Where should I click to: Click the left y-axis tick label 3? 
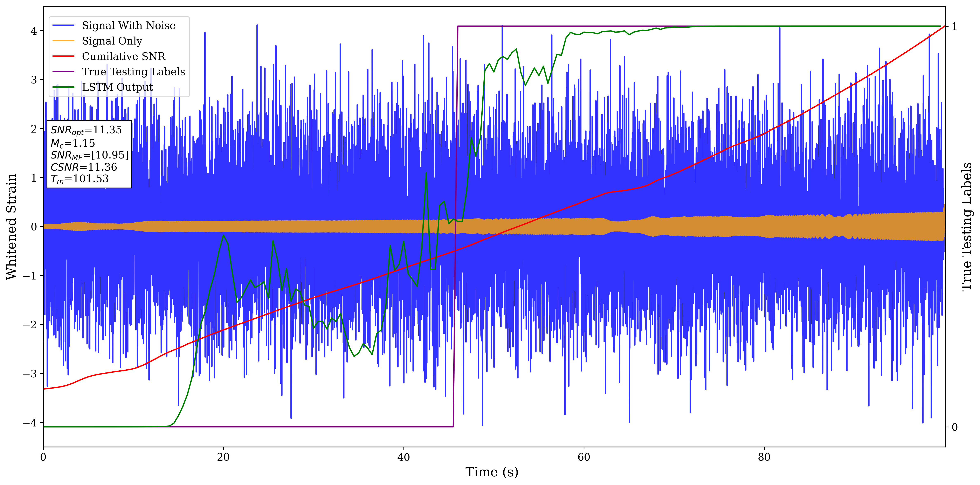click(x=34, y=80)
